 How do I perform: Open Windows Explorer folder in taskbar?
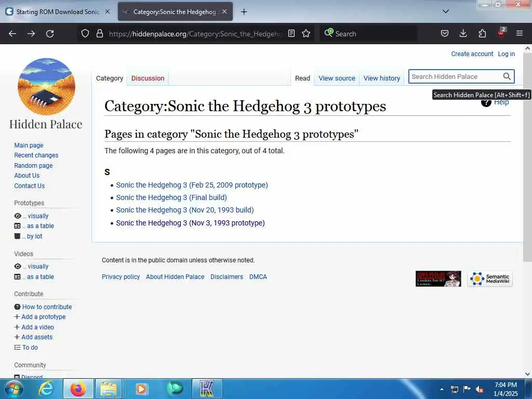click(109, 389)
